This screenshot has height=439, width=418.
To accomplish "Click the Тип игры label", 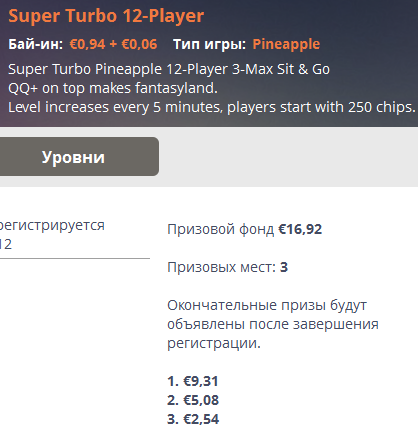I will point(209,44).
